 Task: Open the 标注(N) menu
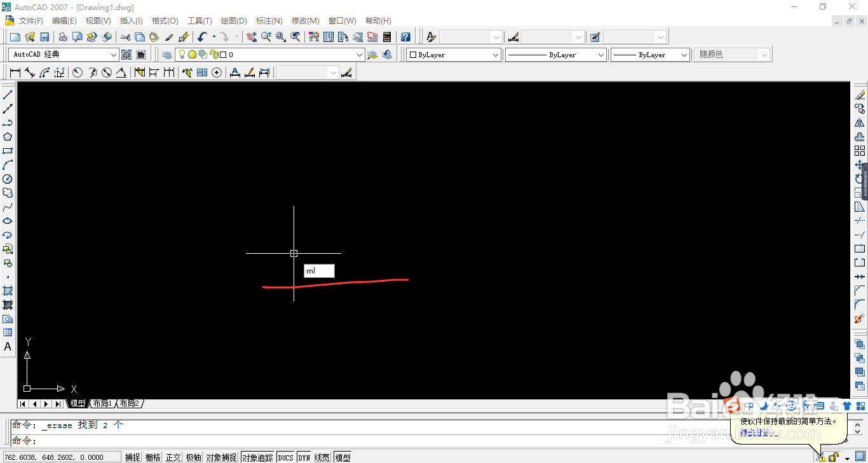269,21
